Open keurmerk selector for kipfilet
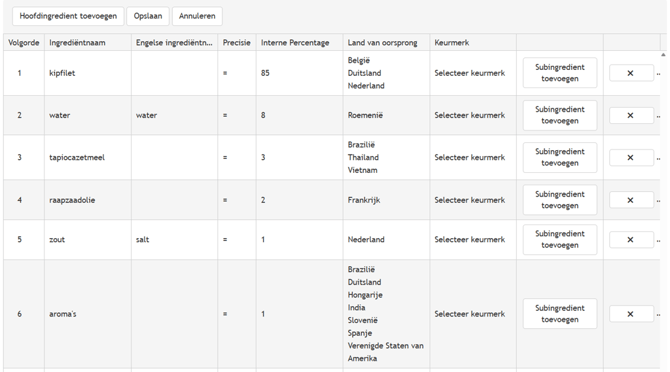 [470, 73]
